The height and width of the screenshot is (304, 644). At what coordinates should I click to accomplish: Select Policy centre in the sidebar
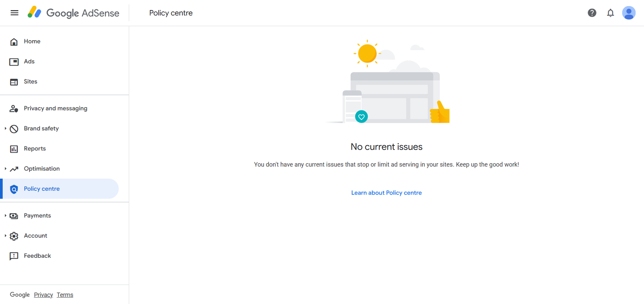(x=42, y=189)
